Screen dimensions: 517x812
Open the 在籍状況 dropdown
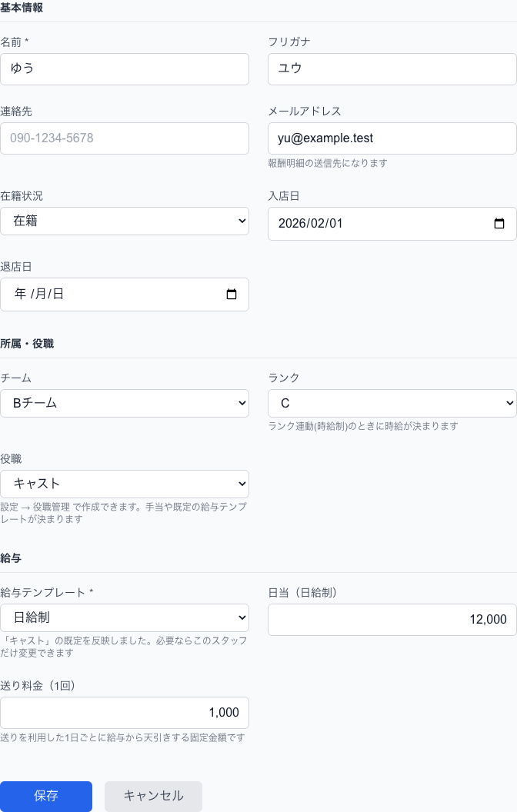125,221
